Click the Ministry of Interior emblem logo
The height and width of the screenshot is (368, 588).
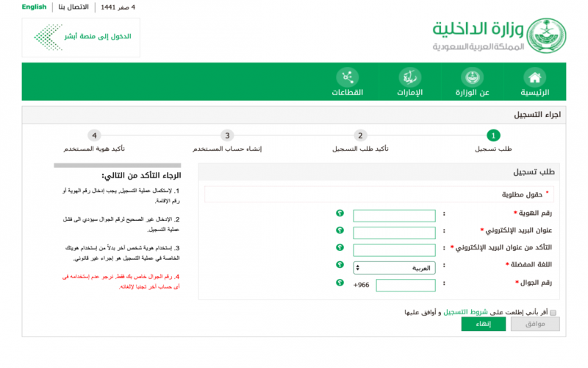(x=546, y=35)
